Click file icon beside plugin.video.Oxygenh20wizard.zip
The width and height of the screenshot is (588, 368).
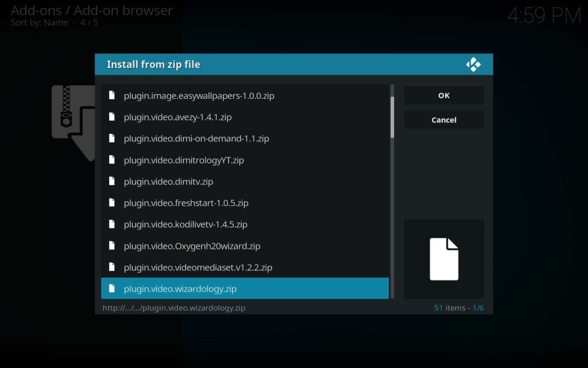click(x=112, y=246)
